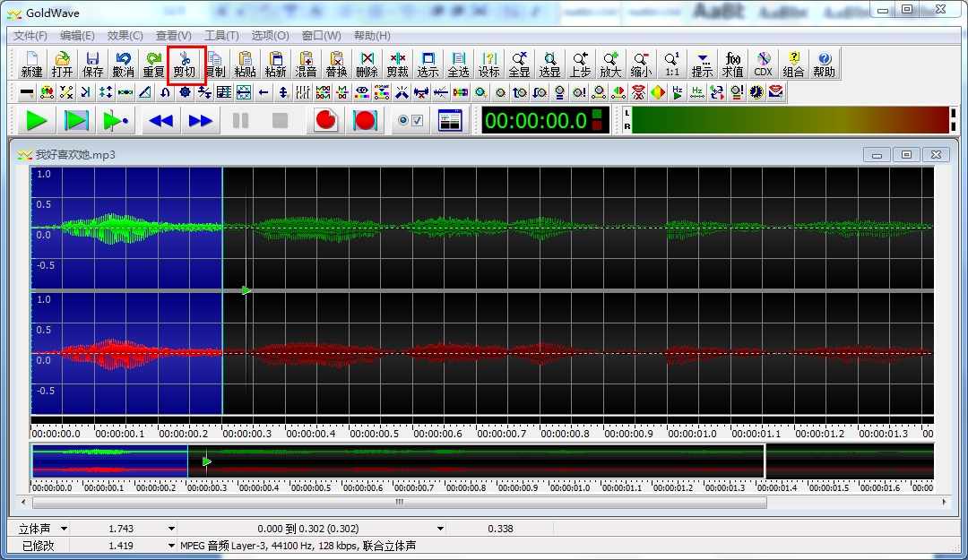Open the 工具(T) menu
This screenshot has width=968, height=560.
221,36
